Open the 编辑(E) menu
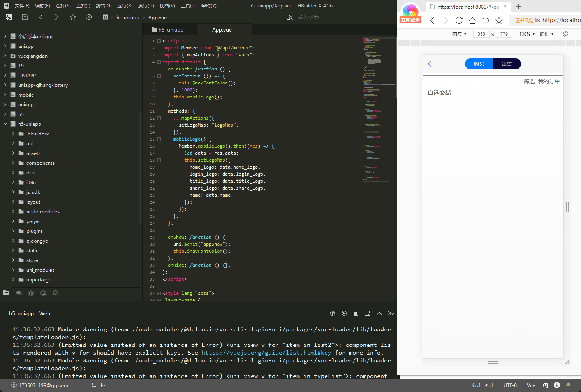This screenshot has width=581, height=392. (x=42, y=6)
